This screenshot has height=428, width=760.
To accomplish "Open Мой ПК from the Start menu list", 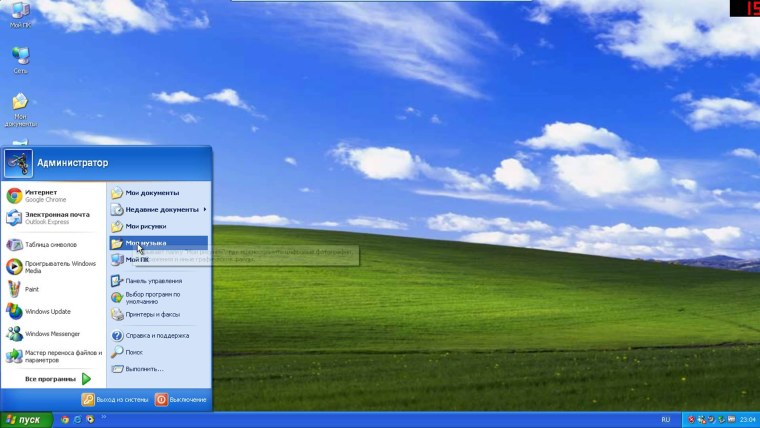I will click(x=159, y=260).
